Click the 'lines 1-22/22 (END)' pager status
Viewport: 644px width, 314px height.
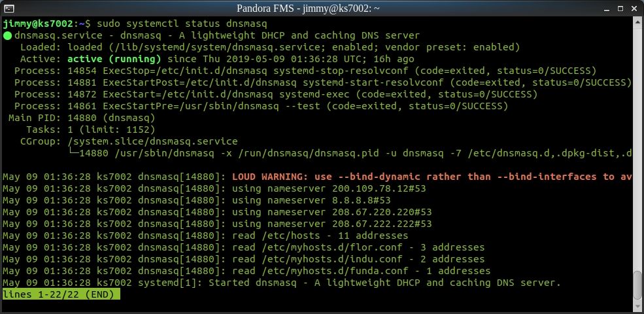click(61, 294)
